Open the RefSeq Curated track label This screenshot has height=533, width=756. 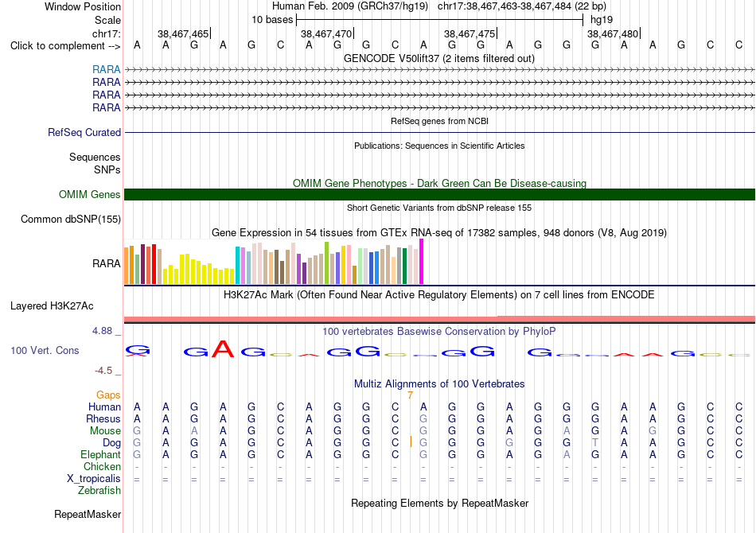(84, 133)
